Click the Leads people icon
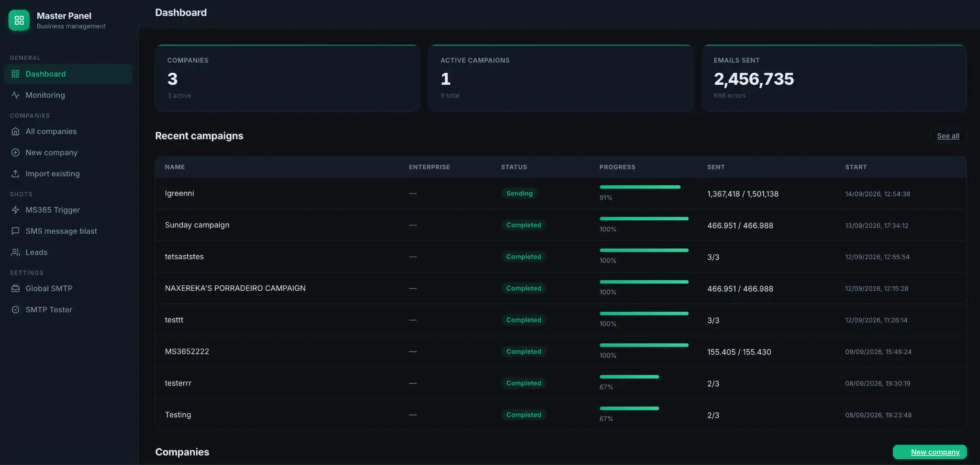Viewport: 980px width, 465px height. 15,252
